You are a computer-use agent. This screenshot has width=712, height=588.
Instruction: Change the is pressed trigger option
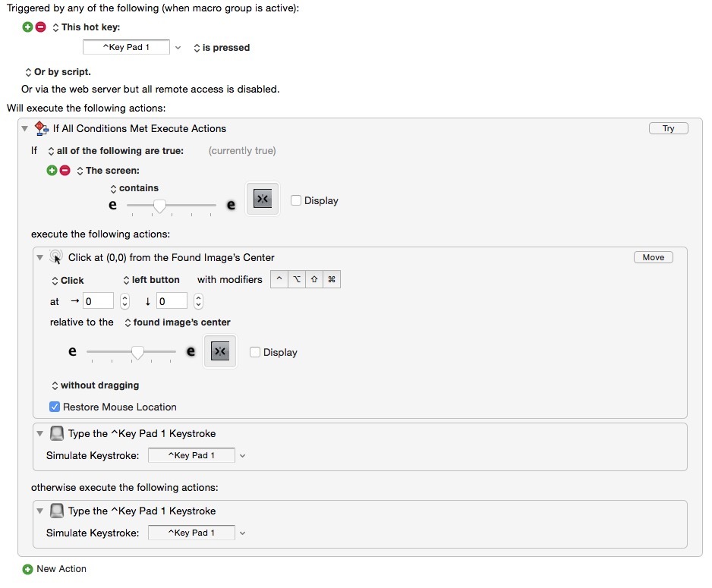pos(222,48)
